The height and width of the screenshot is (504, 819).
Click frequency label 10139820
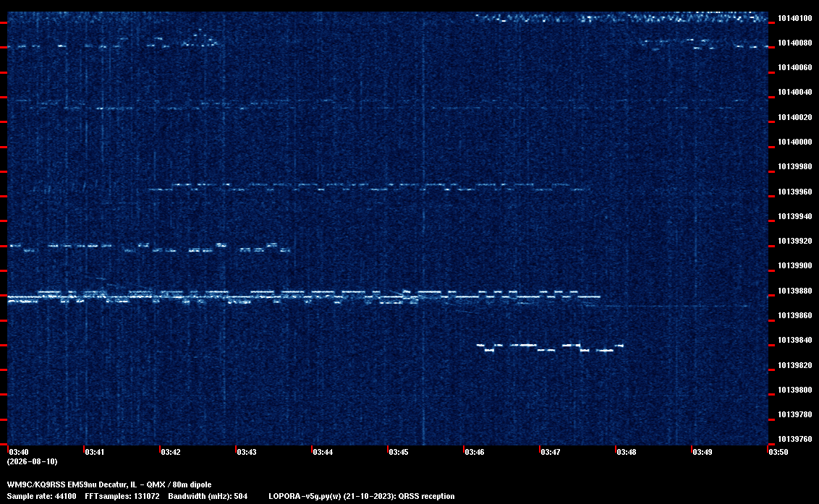point(795,365)
